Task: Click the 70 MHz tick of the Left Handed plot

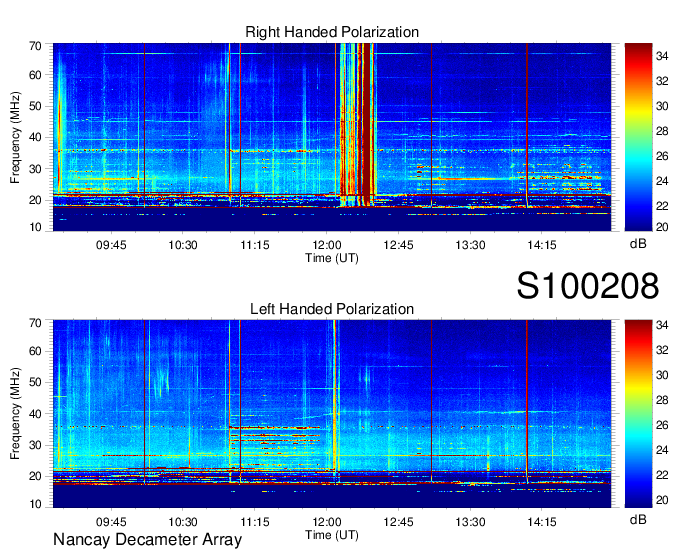Action: pyautogui.click(x=35, y=323)
